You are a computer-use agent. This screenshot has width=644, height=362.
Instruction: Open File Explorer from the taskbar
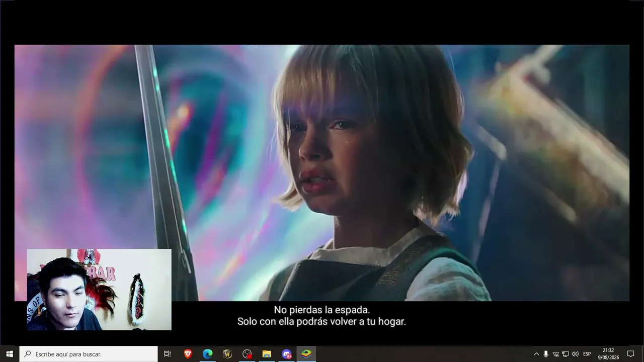point(267,354)
